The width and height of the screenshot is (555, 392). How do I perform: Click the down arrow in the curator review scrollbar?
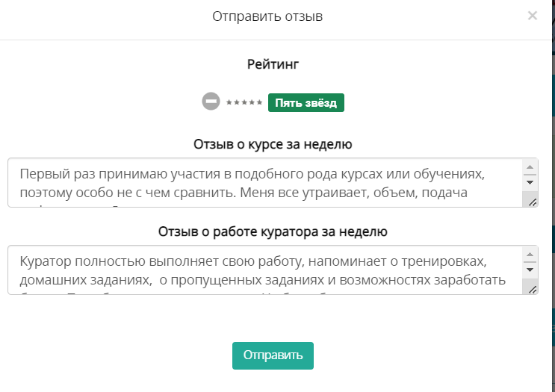(530, 270)
